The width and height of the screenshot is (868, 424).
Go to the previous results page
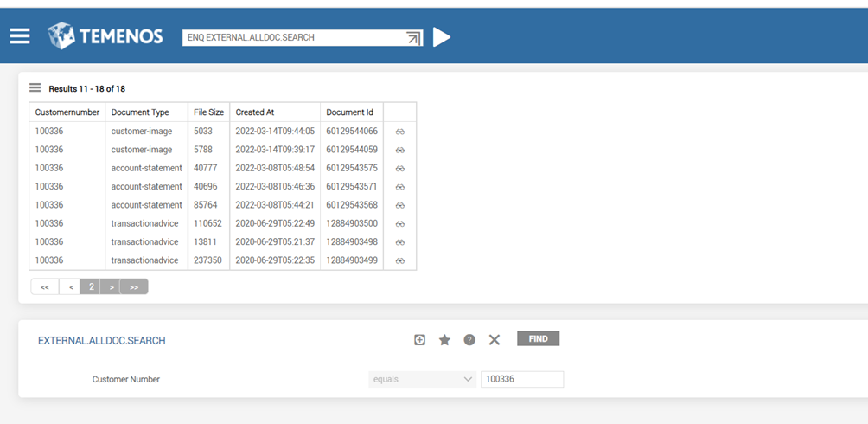point(70,287)
